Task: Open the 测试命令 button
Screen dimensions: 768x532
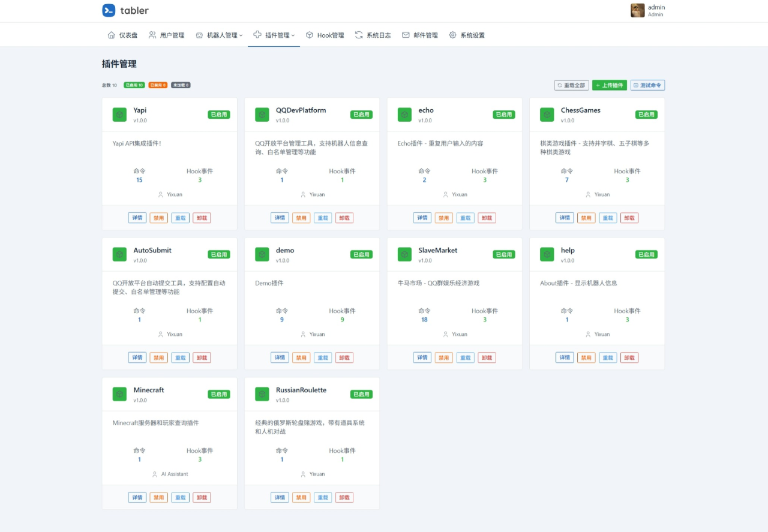Action: click(647, 85)
